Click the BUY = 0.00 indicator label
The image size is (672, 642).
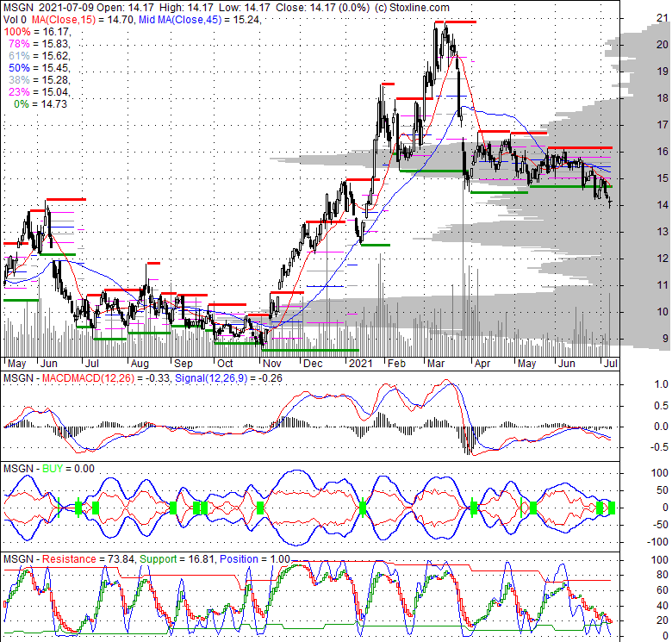68,469
